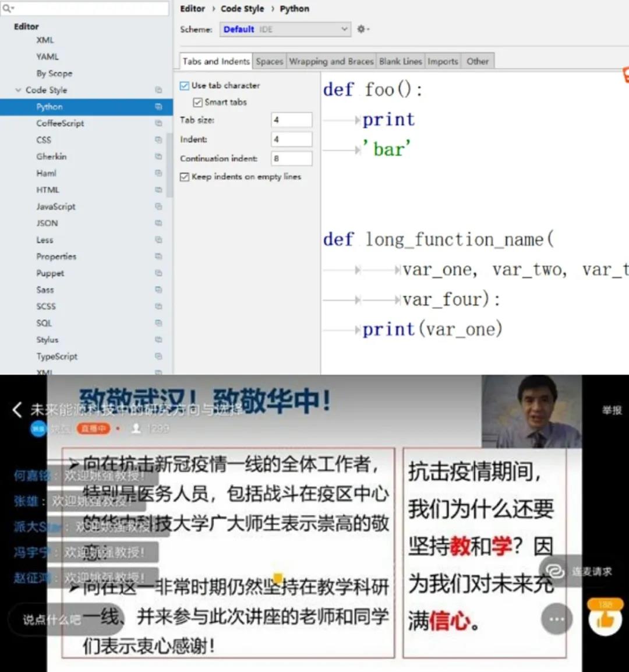The width and height of the screenshot is (629, 672).
Task: Click the back arrow in livestream
Action: [17, 410]
